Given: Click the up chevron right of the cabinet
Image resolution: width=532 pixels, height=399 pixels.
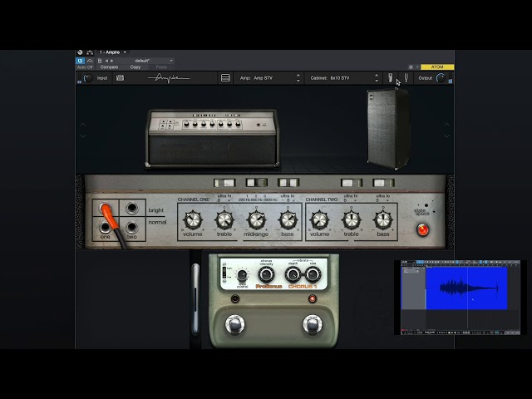Looking at the screenshot, I should 446,125.
